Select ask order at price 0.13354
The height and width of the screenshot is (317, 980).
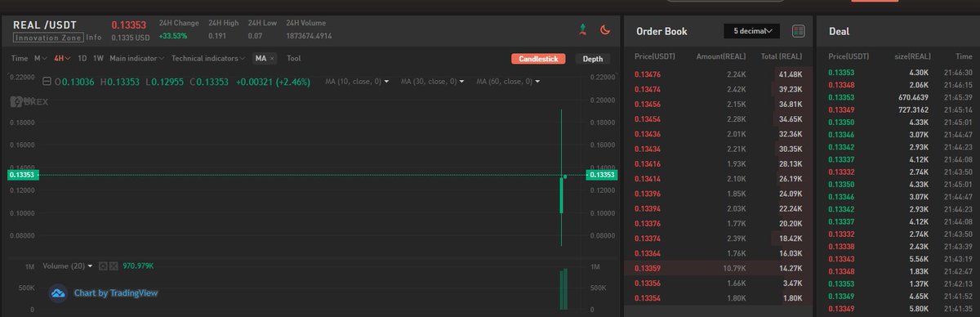pyautogui.click(x=719, y=297)
